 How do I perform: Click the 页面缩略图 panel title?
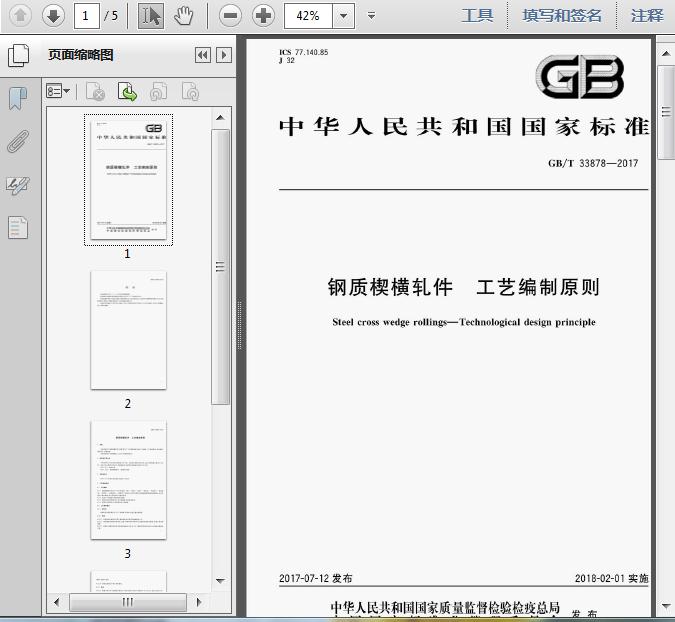(81, 55)
